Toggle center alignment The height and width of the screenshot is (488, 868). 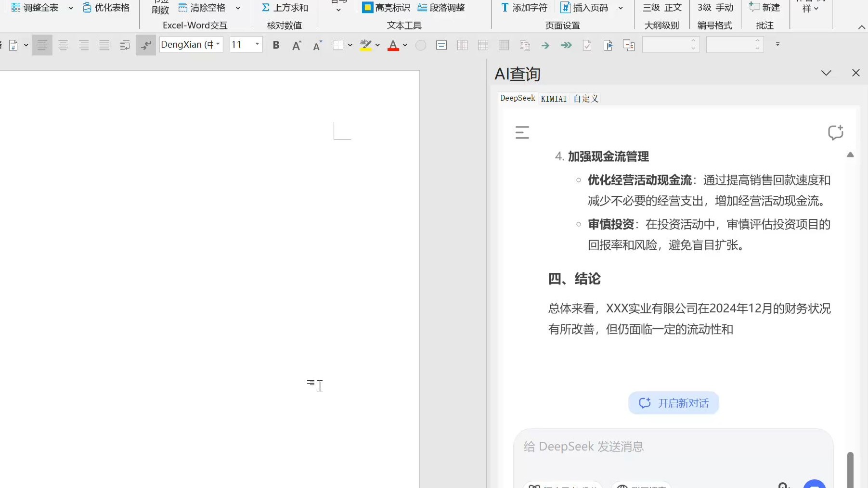pos(63,45)
